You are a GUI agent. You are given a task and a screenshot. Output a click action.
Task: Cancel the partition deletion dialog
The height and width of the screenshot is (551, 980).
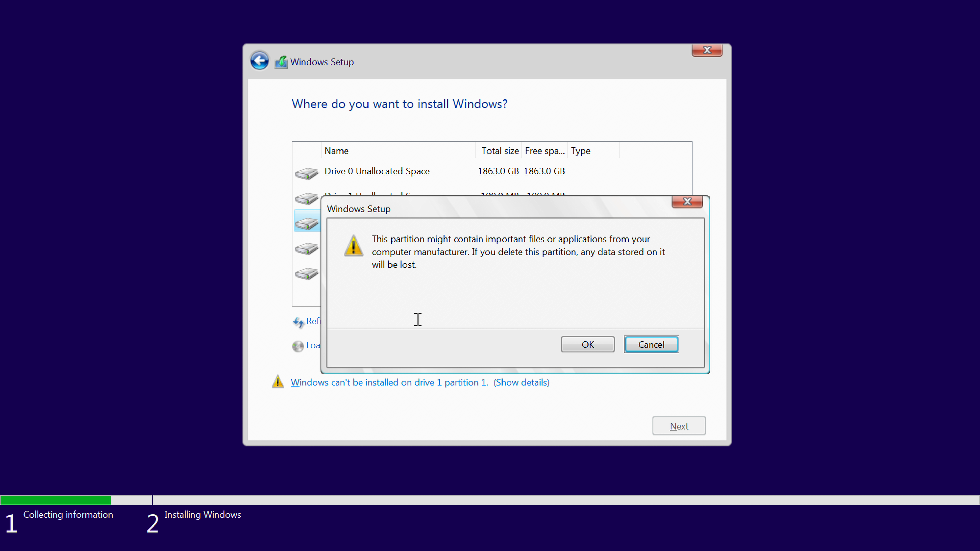point(651,345)
